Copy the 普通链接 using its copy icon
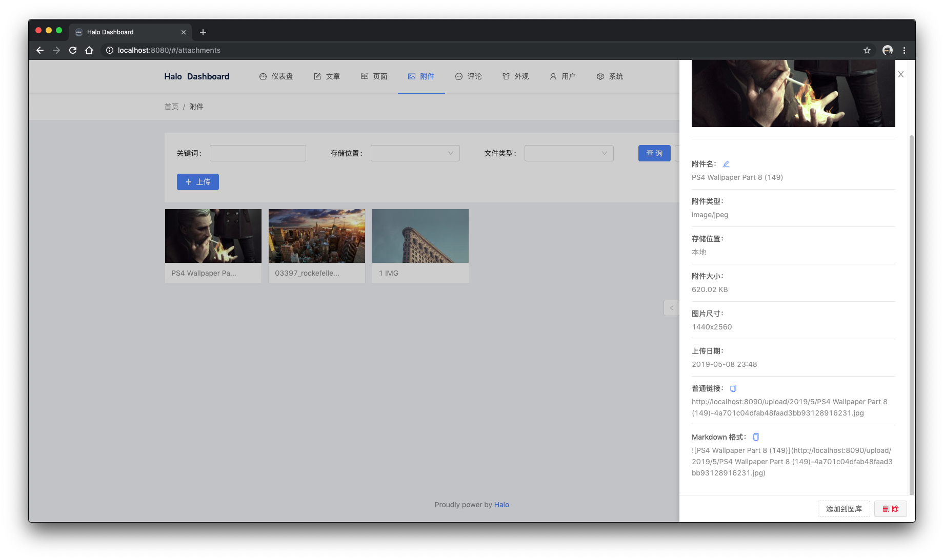 pos(733,388)
